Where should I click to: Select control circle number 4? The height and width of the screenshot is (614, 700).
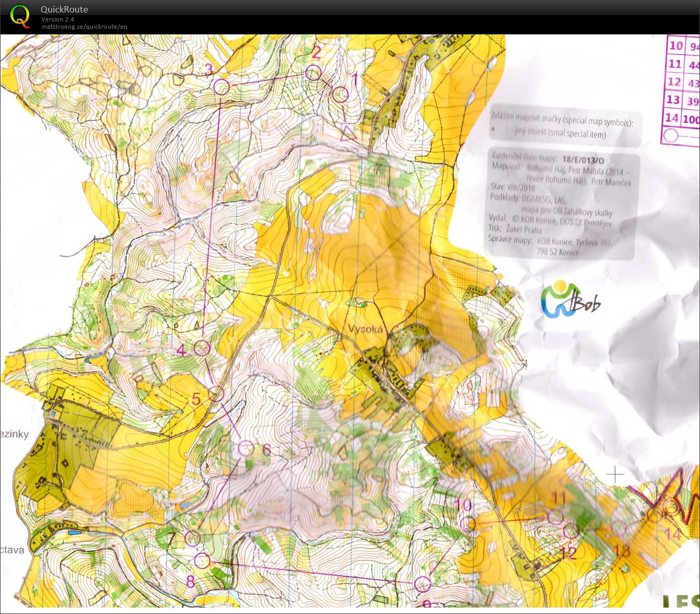tap(202, 347)
